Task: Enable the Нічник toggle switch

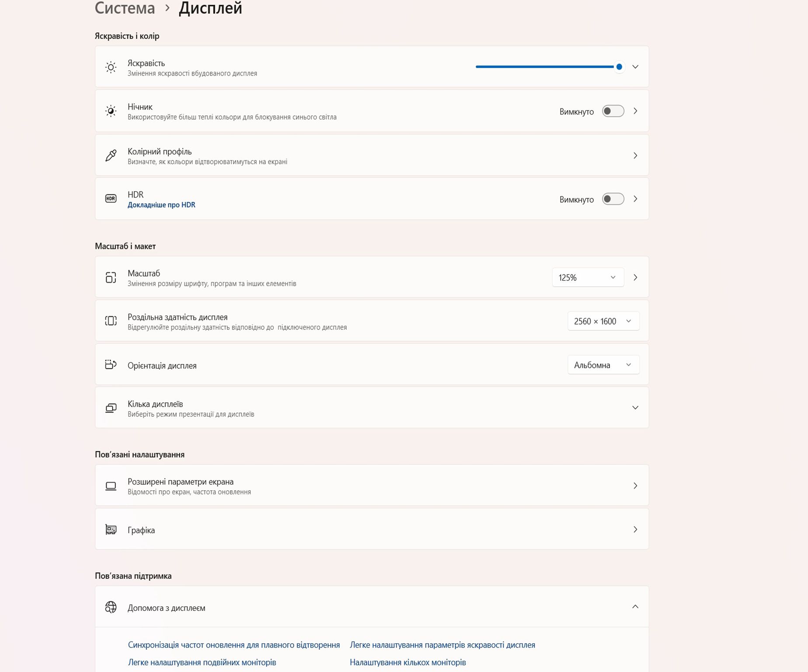Action: point(613,111)
